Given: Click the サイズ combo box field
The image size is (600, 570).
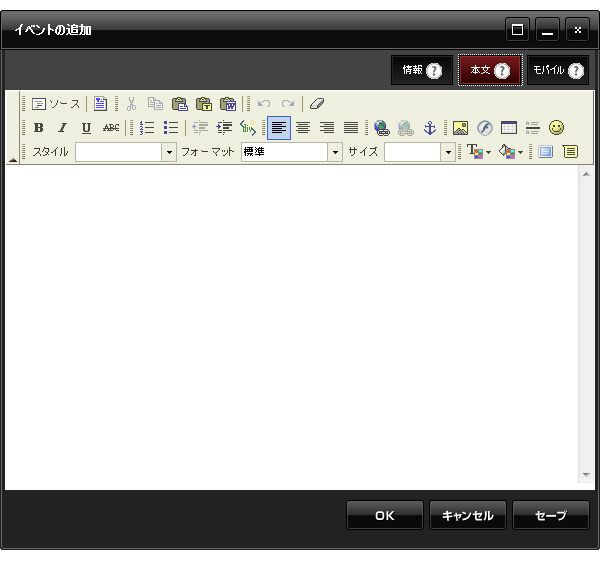Looking at the screenshot, I should click(x=412, y=152).
